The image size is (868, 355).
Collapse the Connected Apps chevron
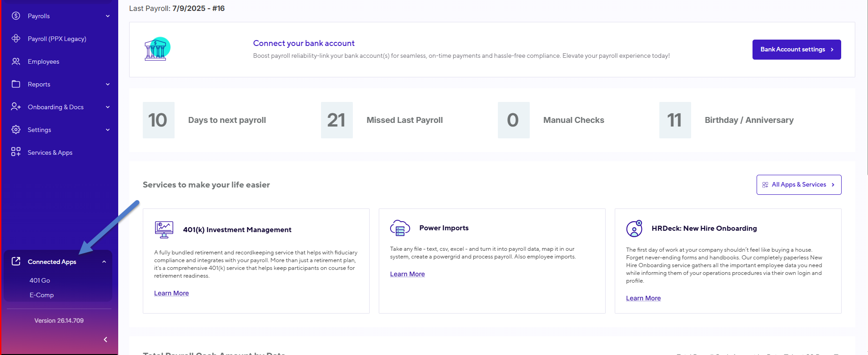[104, 262]
